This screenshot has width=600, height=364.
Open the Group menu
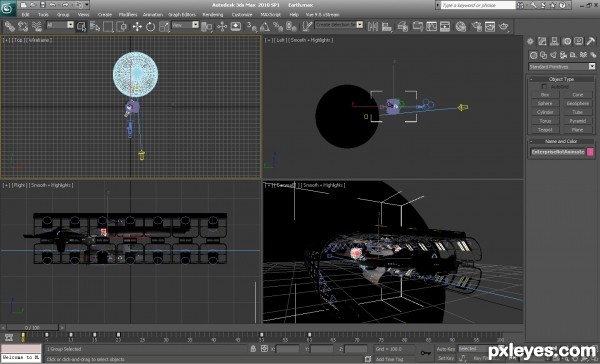tap(63, 15)
